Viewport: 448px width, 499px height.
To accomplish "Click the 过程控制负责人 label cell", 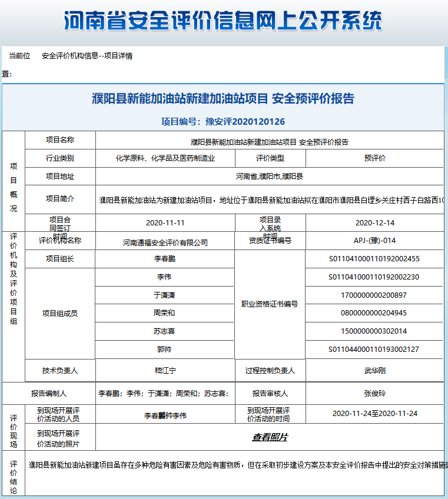I will 270,371.
